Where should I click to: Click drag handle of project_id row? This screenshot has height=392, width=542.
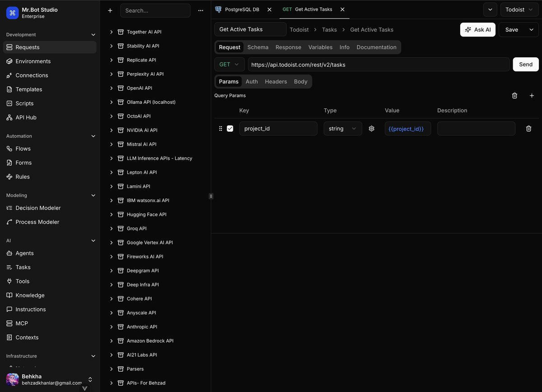click(220, 129)
